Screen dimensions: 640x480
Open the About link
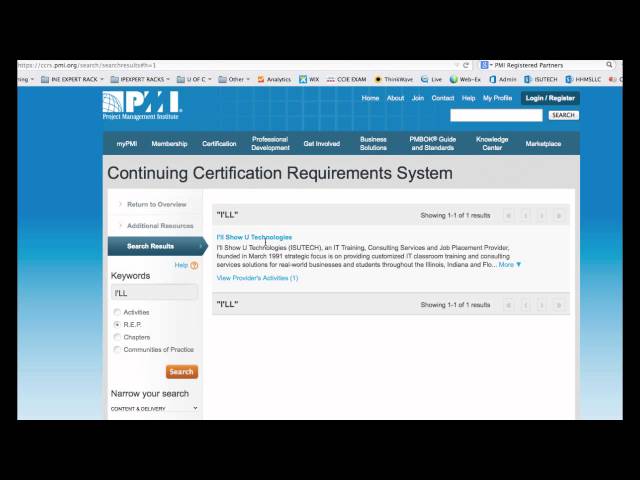(x=396, y=98)
